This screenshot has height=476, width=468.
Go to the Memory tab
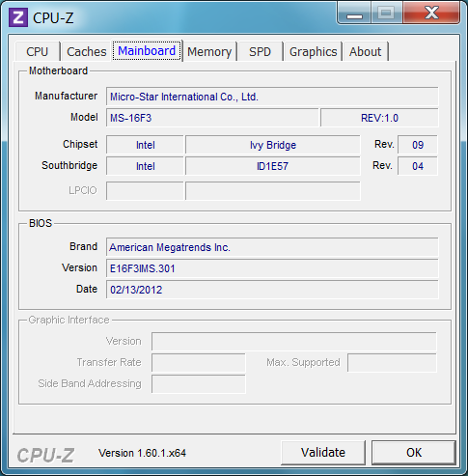click(x=209, y=51)
